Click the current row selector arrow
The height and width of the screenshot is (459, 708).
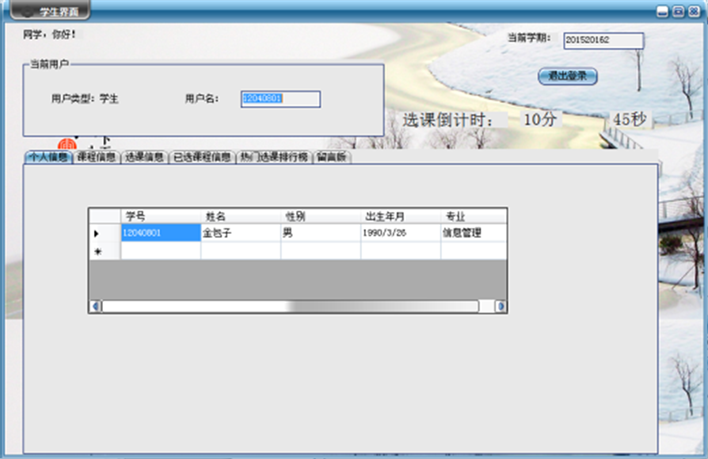pyautogui.click(x=105, y=233)
